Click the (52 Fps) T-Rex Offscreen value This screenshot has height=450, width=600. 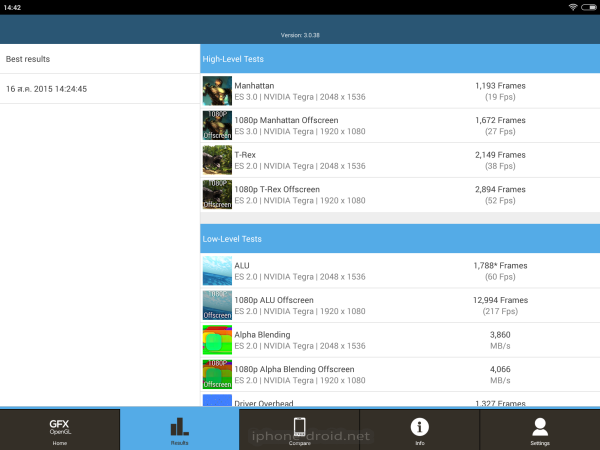click(500, 201)
